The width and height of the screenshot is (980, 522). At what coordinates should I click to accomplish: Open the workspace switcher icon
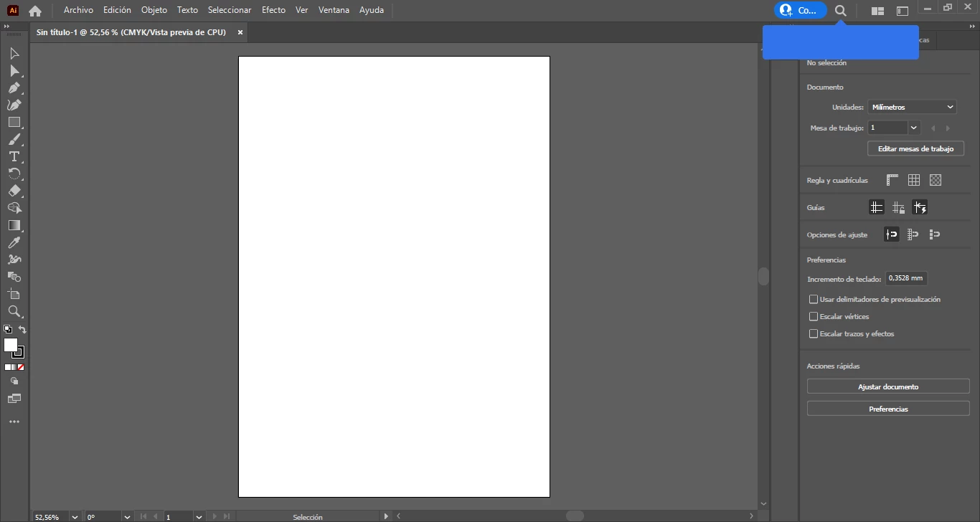pos(903,11)
